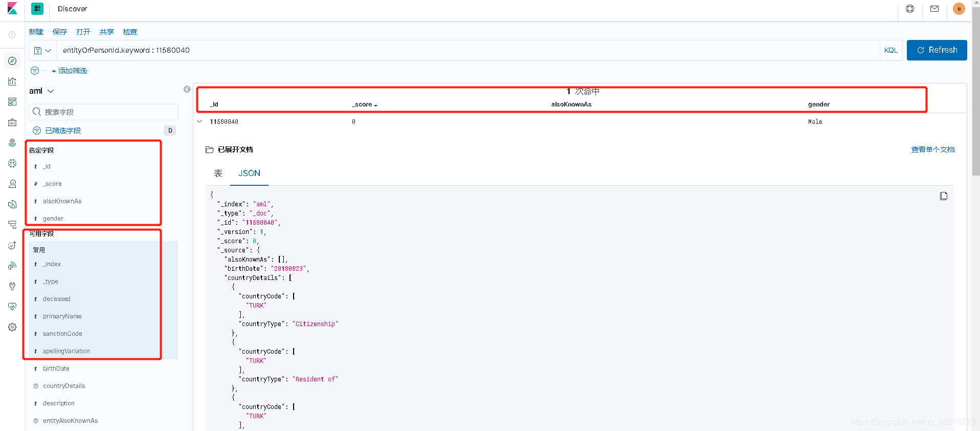Open the 查看单个文档 link

[933, 149]
